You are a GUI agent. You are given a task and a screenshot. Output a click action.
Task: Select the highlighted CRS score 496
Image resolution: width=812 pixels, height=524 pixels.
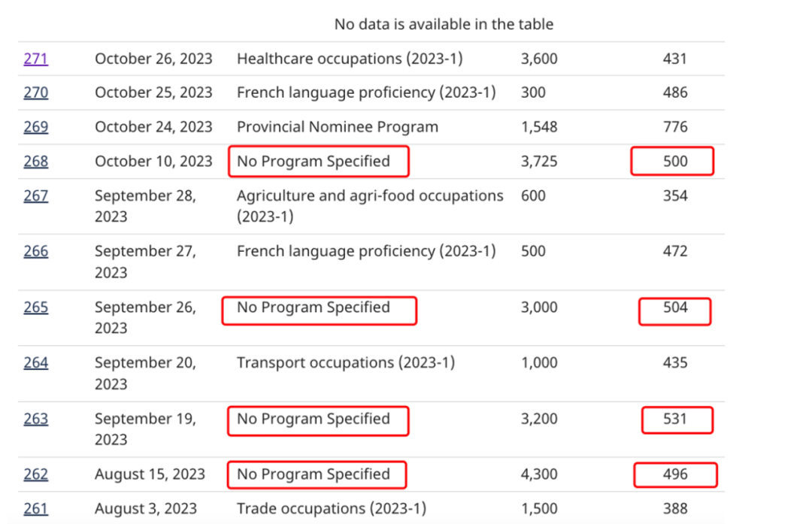click(675, 474)
